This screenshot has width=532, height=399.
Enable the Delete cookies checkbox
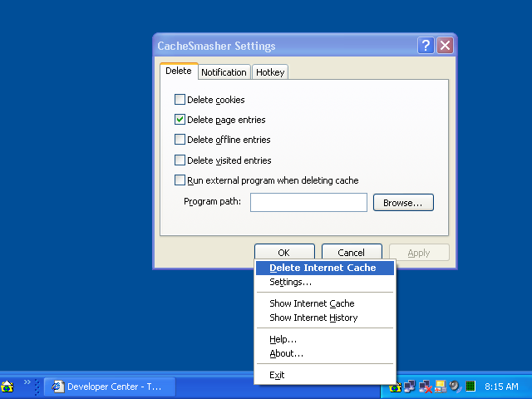tap(180, 100)
